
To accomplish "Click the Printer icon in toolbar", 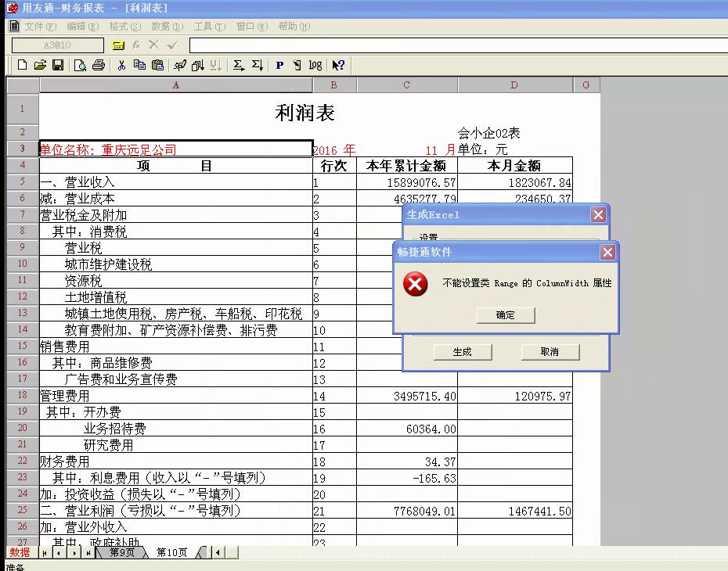I will 99,66.
